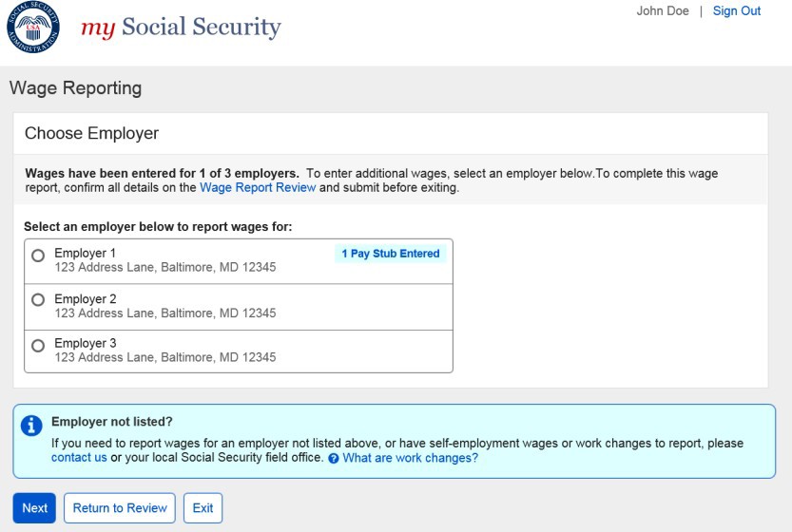The height and width of the screenshot is (532, 792).
Task: Select the Employer 1 radio button
Action: pyautogui.click(x=38, y=256)
